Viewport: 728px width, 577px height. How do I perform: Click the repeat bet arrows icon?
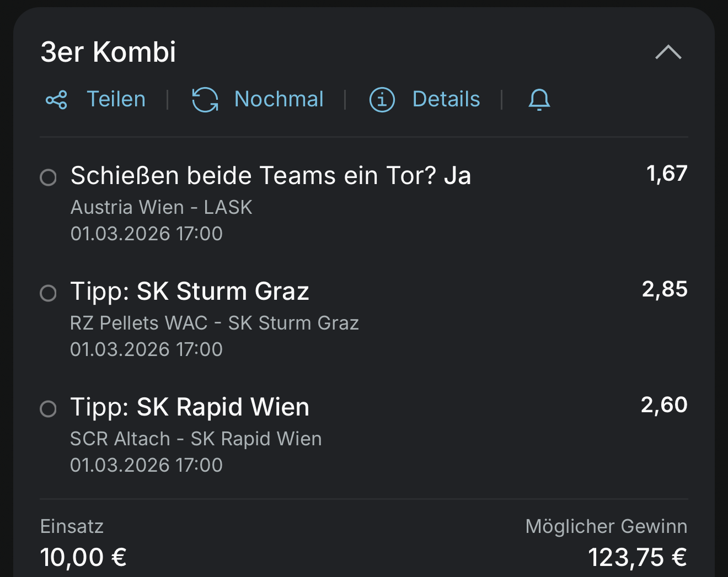[x=205, y=100]
